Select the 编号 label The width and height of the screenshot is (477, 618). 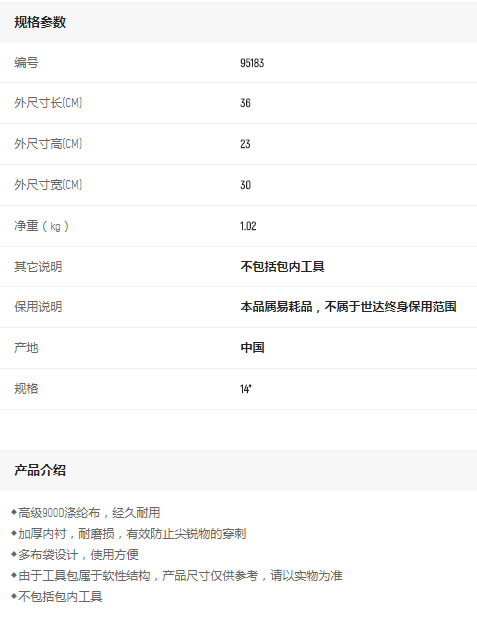pos(26,63)
